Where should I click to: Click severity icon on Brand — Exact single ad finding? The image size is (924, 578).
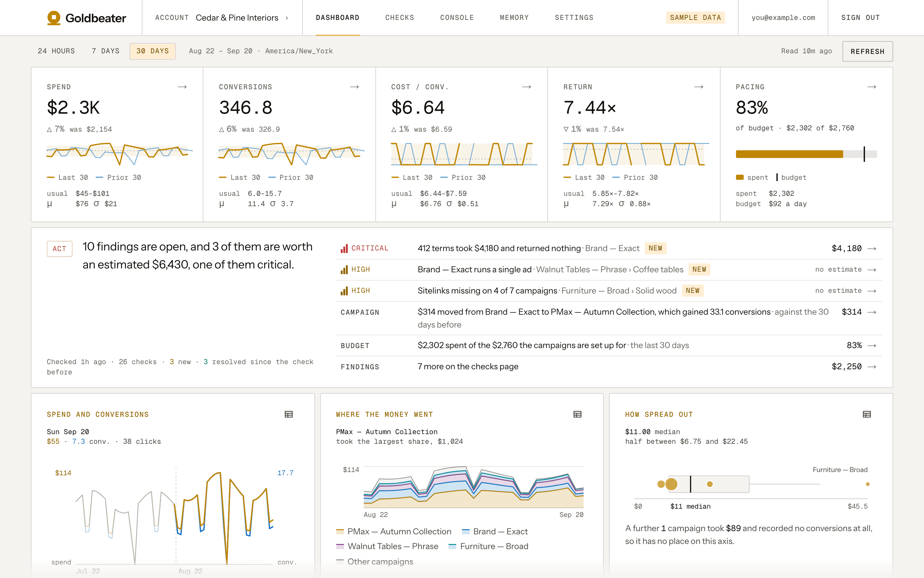(344, 270)
